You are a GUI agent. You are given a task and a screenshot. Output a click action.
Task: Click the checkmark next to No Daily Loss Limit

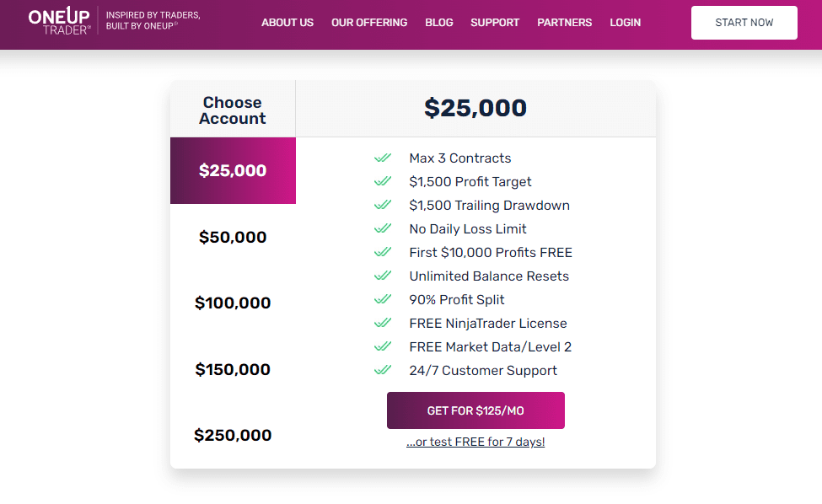[x=383, y=228]
